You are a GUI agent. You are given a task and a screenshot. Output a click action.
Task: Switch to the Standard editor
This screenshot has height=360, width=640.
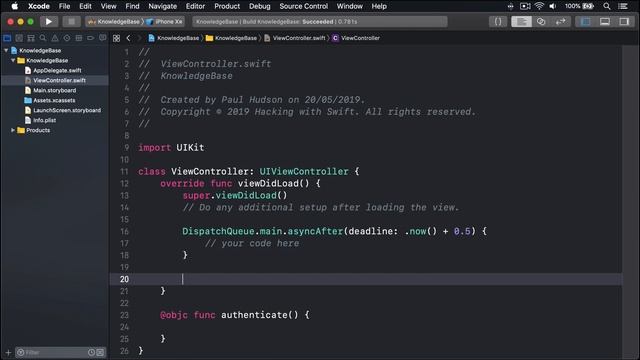521,22
